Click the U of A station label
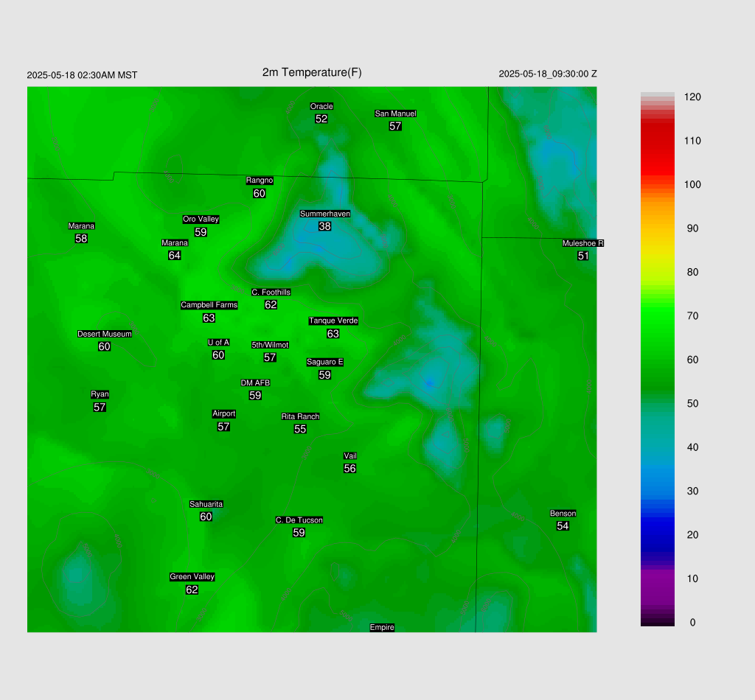The height and width of the screenshot is (700, 755). 218,343
